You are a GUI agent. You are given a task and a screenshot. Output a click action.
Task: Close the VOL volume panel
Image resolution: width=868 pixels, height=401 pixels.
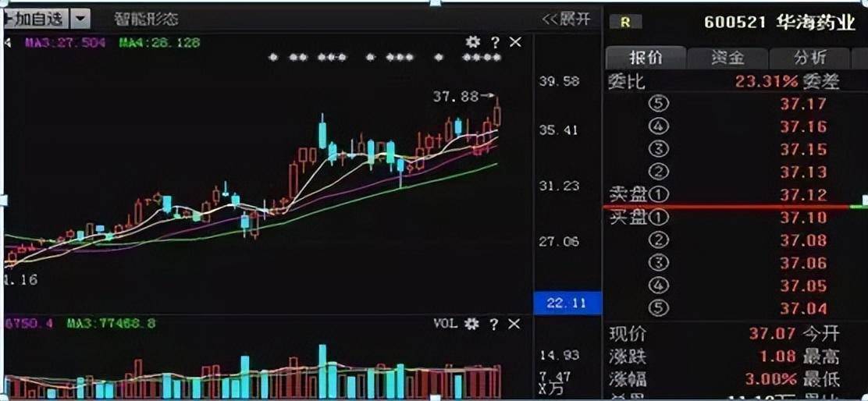(x=514, y=324)
